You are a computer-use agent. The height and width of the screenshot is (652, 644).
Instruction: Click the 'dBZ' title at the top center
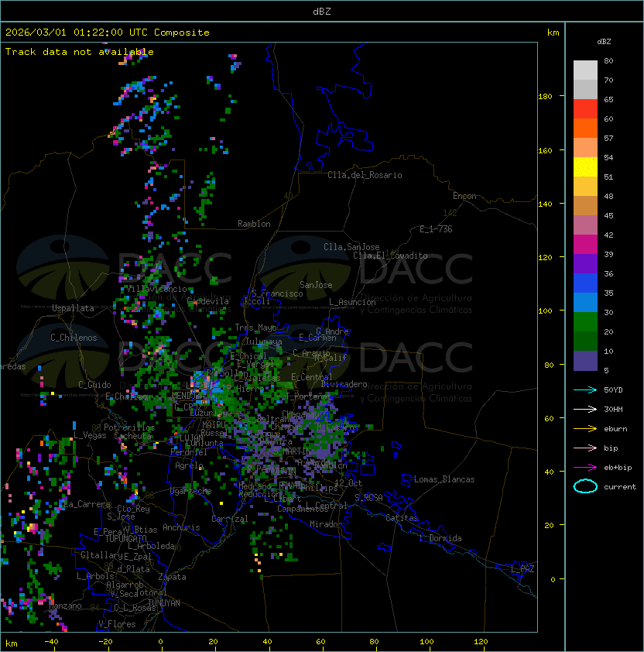(x=322, y=11)
